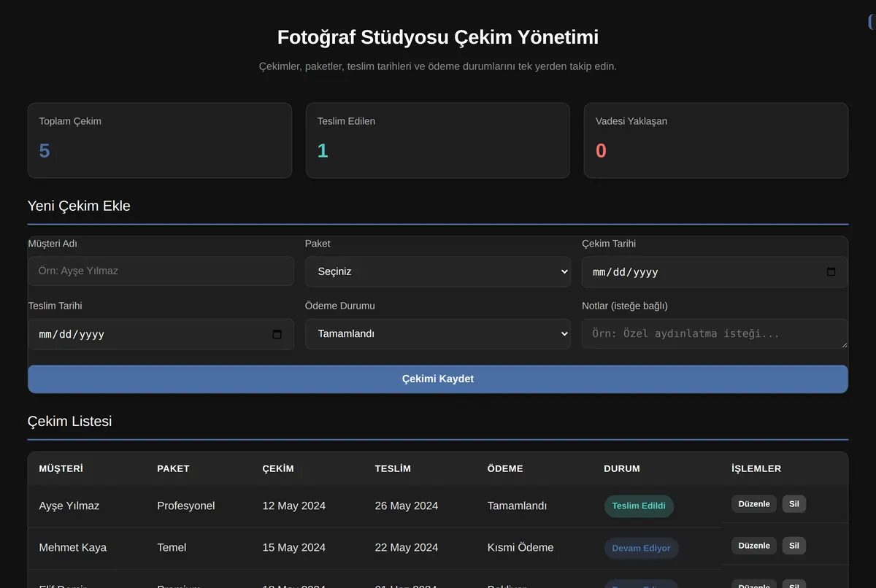The width and height of the screenshot is (876, 588).
Task: Click the TESLİM column header
Action: [x=393, y=468]
